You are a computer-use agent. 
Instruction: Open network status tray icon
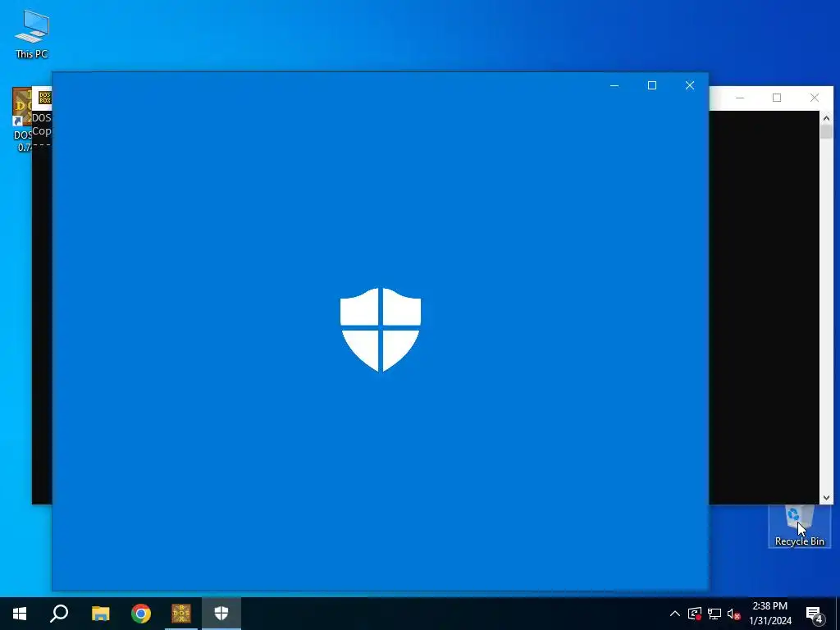coord(714,614)
